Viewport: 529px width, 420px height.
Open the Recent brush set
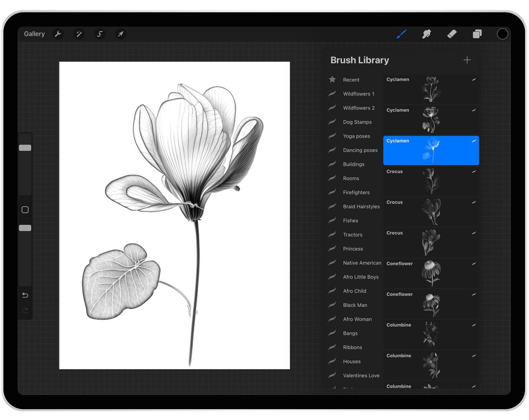pos(354,80)
